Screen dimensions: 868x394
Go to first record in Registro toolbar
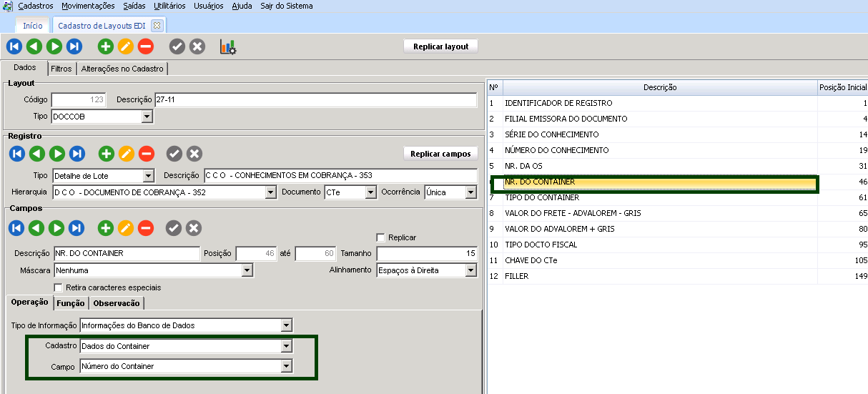[x=17, y=154]
